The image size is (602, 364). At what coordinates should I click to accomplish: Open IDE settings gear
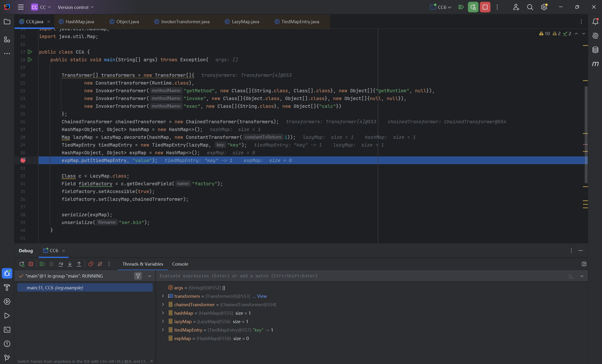[544, 7]
